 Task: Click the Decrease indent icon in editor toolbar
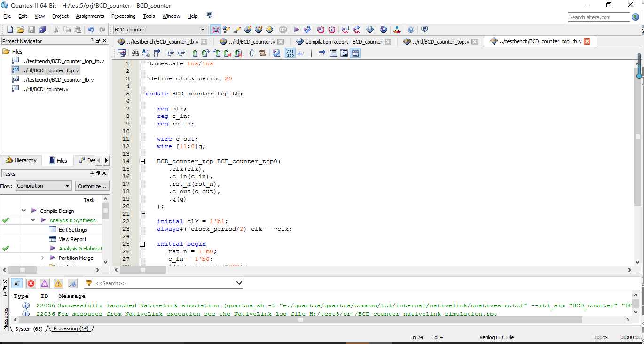click(x=181, y=53)
